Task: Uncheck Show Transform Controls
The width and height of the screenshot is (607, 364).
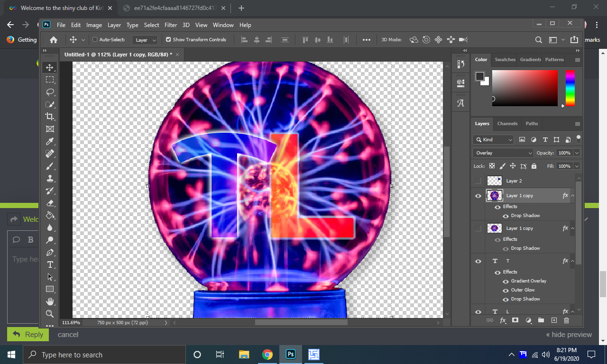Action: point(168,40)
